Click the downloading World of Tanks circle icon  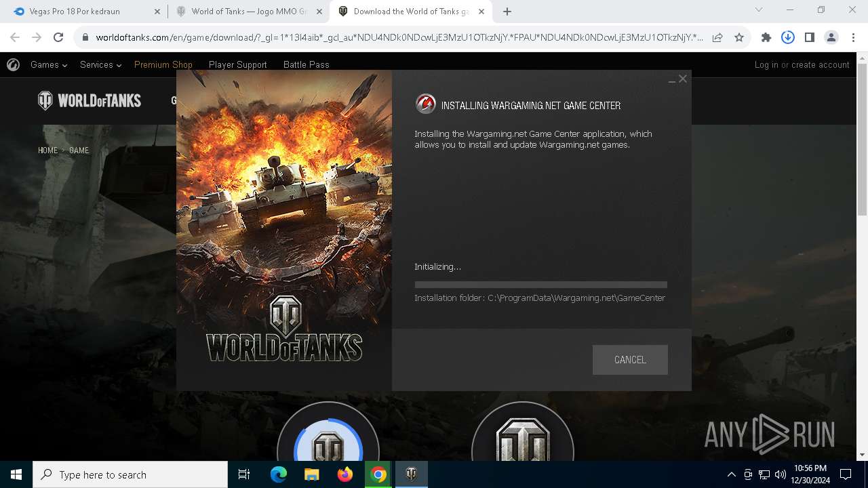click(x=328, y=432)
